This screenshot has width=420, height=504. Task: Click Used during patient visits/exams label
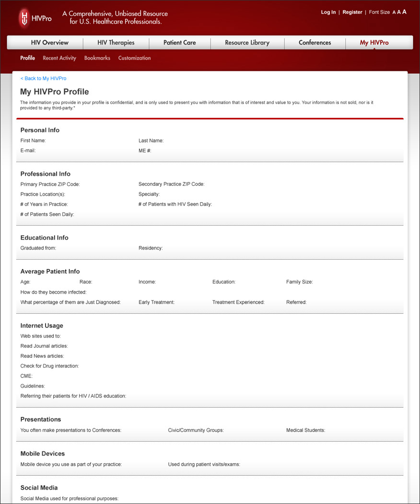click(204, 464)
